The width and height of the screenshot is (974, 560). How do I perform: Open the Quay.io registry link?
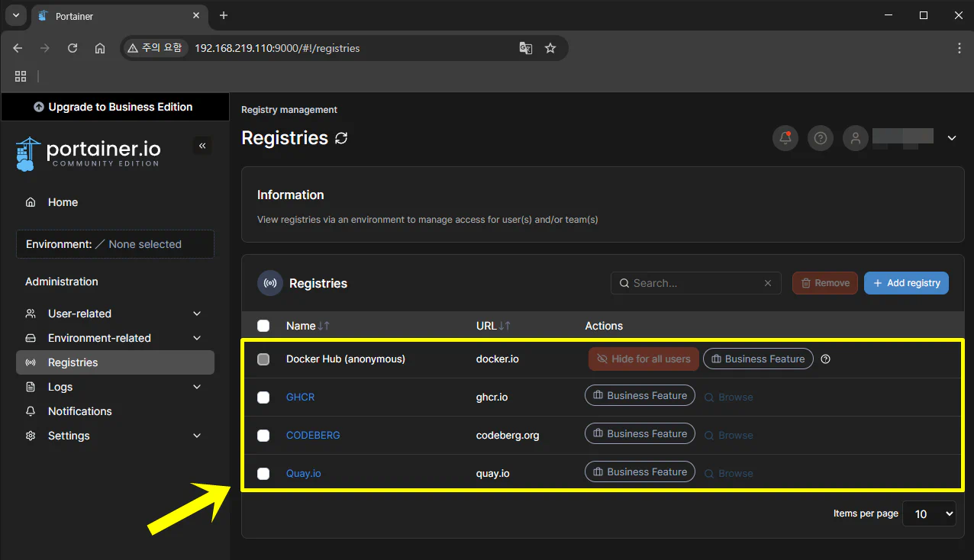coord(304,473)
